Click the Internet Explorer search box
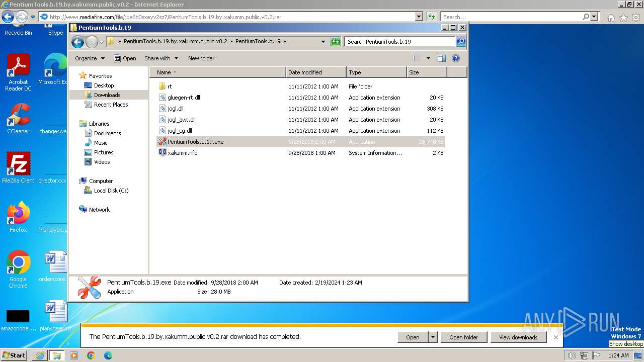The height and width of the screenshot is (362, 644). point(511,17)
